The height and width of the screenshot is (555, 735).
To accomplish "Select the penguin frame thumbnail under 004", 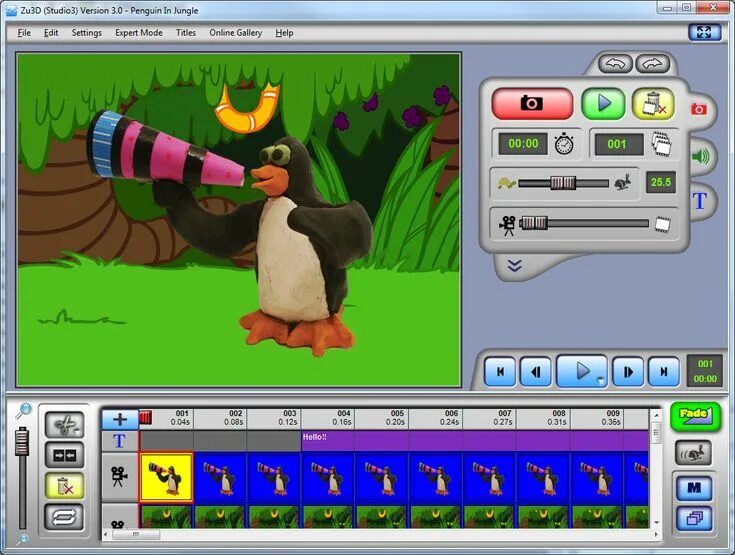I will coord(328,478).
